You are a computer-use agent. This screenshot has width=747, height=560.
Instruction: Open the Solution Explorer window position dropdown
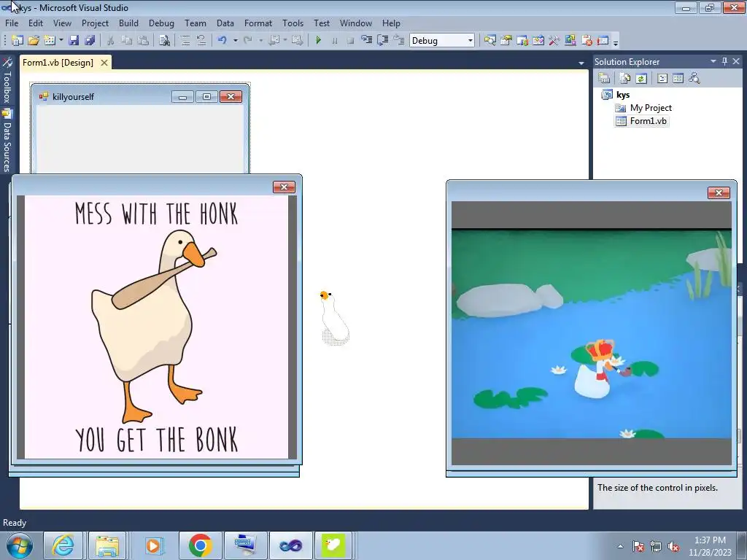coord(713,61)
